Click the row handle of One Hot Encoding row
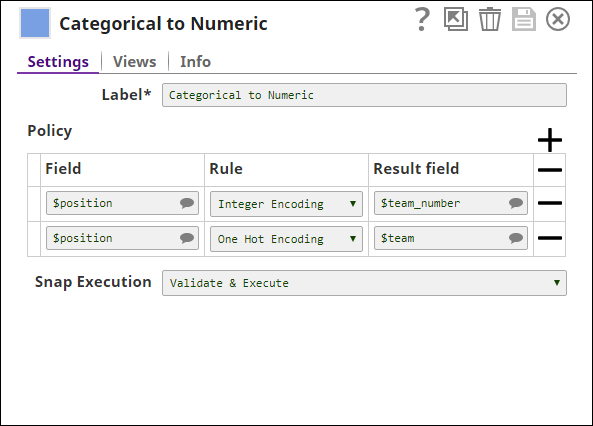 point(34,239)
